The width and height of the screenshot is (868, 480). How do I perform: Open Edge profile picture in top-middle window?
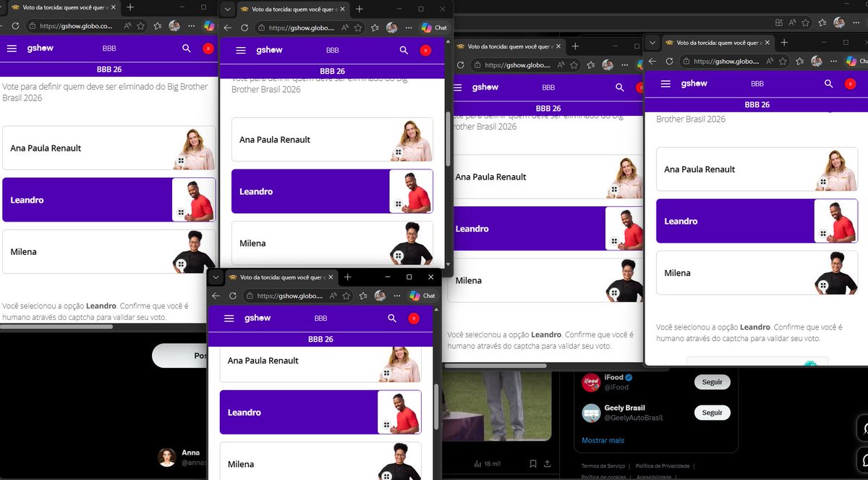(x=391, y=28)
